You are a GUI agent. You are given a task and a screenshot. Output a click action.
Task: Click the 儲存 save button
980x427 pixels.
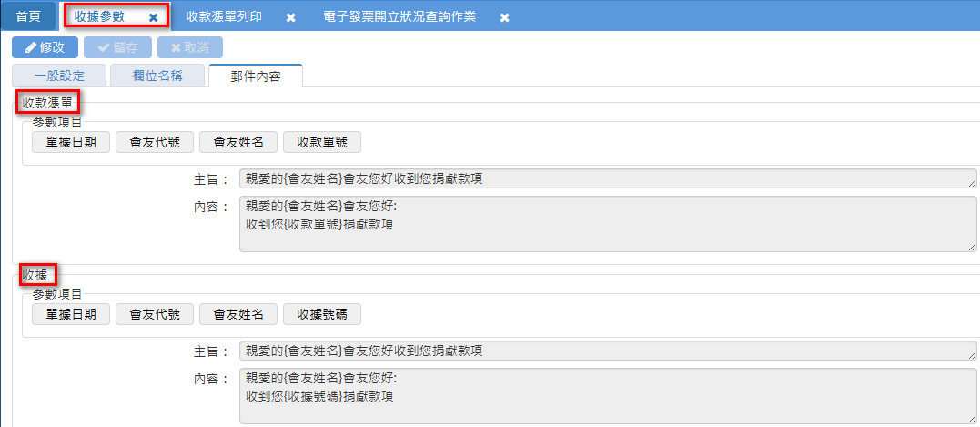tap(116, 47)
